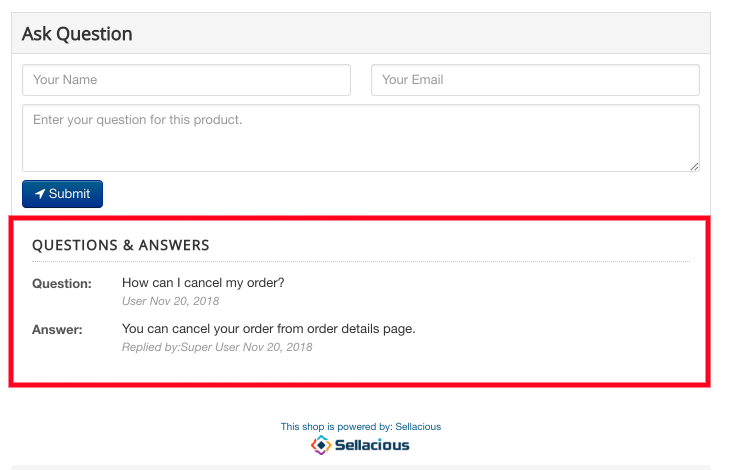Screen dimensions: 738x470
Task: Click the Your Name input field
Action: coord(186,80)
